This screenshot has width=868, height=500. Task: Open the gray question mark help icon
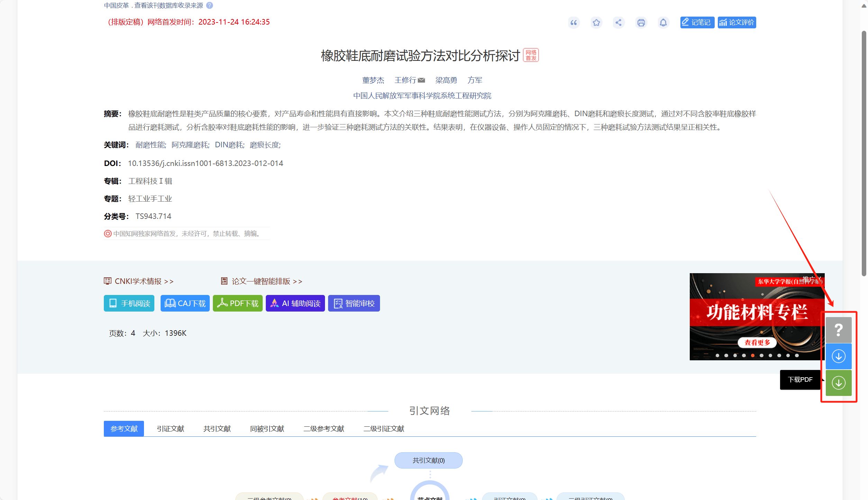pyautogui.click(x=838, y=329)
